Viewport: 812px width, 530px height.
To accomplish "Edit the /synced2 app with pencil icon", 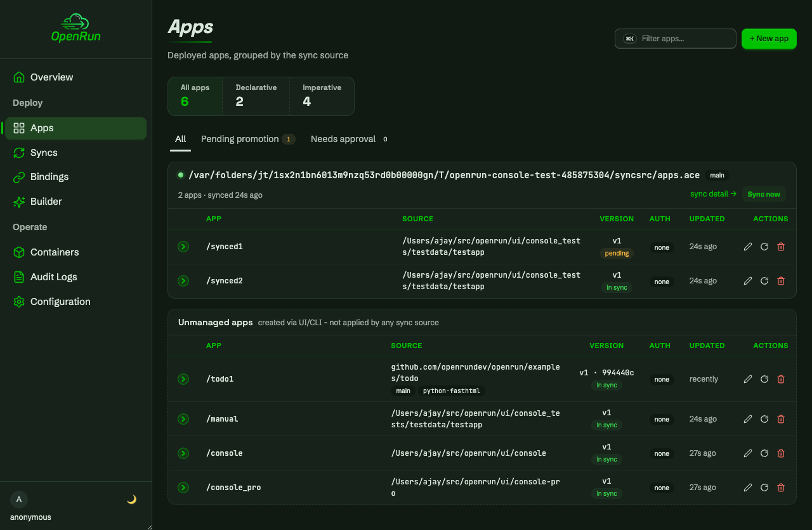I will click(748, 281).
